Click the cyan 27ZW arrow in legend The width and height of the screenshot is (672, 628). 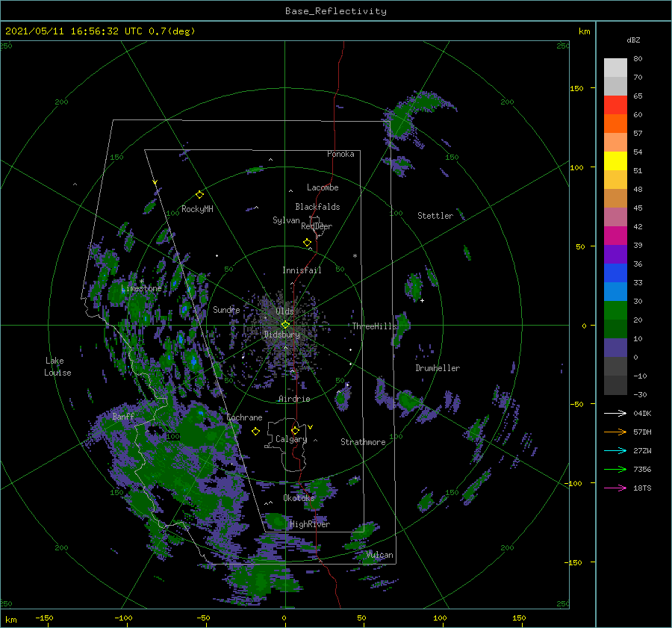tap(615, 450)
